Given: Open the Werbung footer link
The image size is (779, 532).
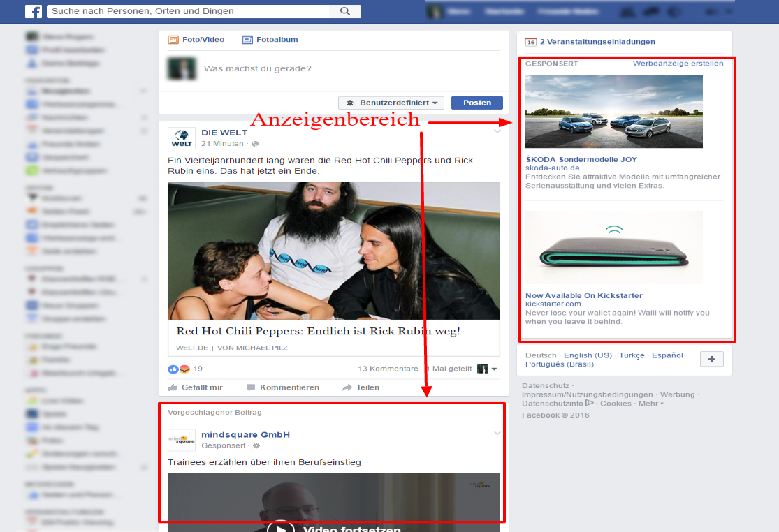Looking at the screenshot, I should (677, 394).
